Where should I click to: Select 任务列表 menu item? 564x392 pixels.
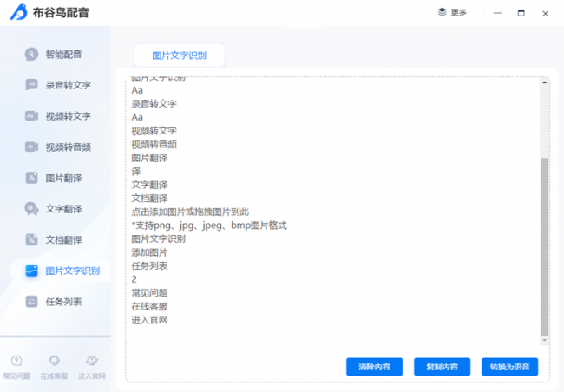click(x=63, y=302)
